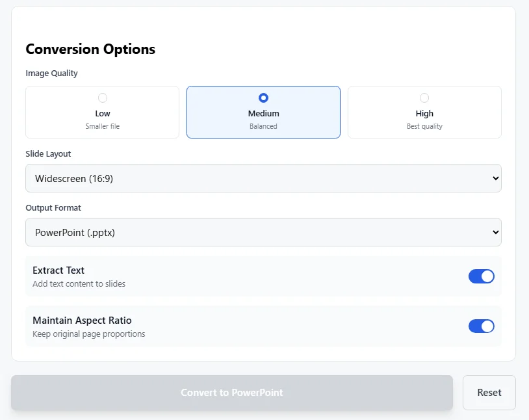Screen dimensions: 529x420
Task: Click the 'Maintain Aspect Ratio' row title
Action: (82, 321)
